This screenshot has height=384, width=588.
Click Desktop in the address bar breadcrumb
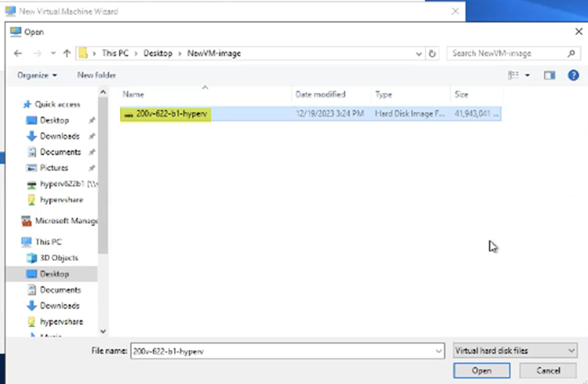(158, 53)
